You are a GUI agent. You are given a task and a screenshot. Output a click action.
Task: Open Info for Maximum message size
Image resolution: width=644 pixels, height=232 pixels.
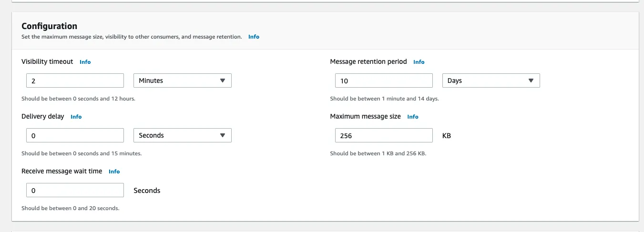point(412,117)
